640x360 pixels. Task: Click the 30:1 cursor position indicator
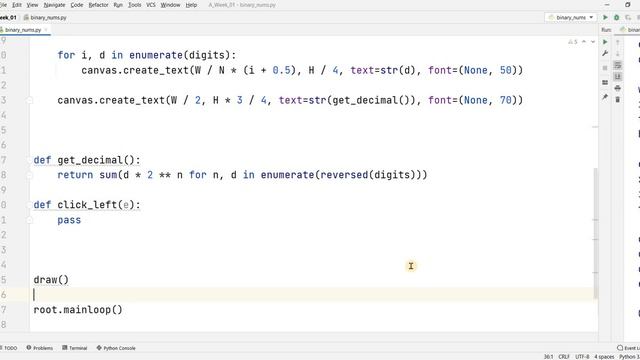tap(549, 357)
